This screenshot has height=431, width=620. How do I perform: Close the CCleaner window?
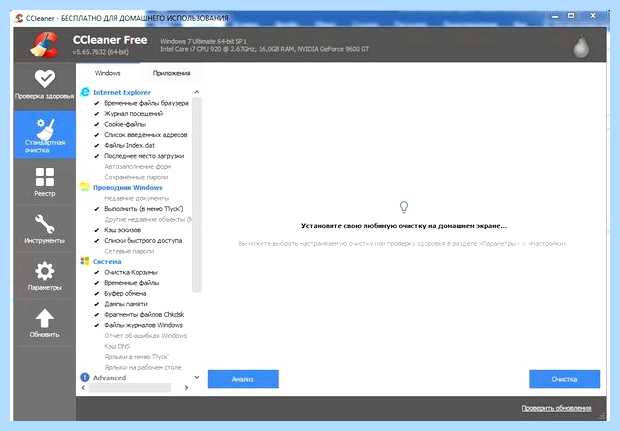(x=593, y=16)
